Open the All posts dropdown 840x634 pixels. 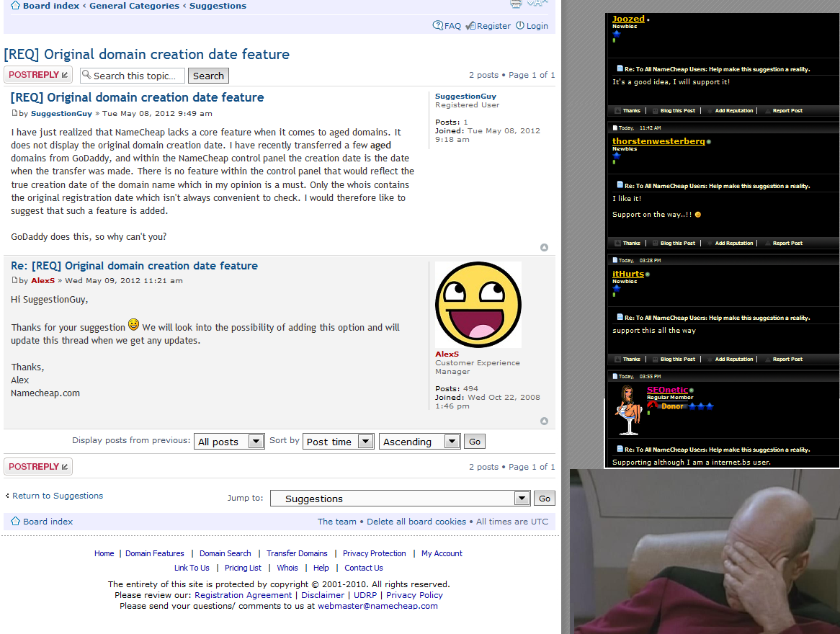[x=229, y=442]
